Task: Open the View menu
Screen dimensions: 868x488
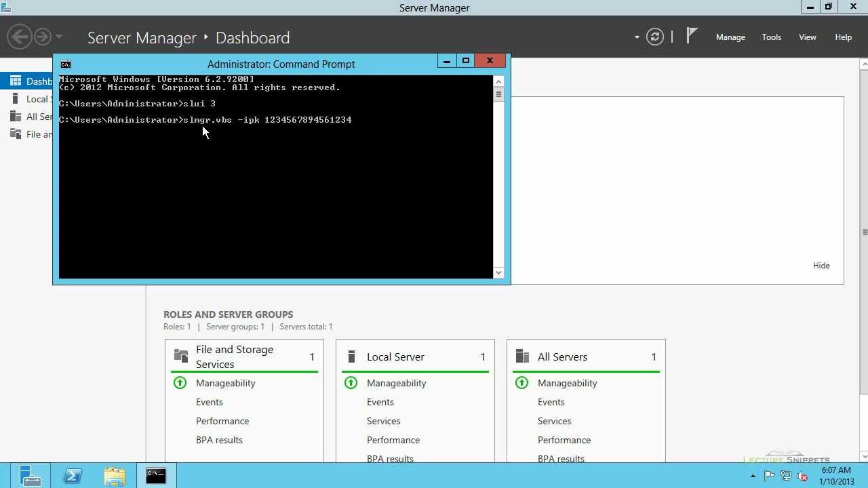Action: (x=808, y=37)
